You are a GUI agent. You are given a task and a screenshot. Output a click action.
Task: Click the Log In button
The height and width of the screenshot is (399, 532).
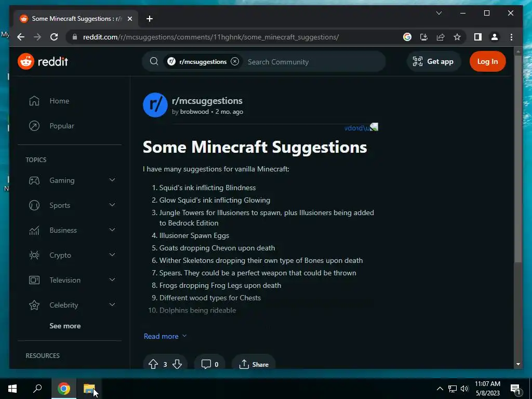(x=487, y=61)
